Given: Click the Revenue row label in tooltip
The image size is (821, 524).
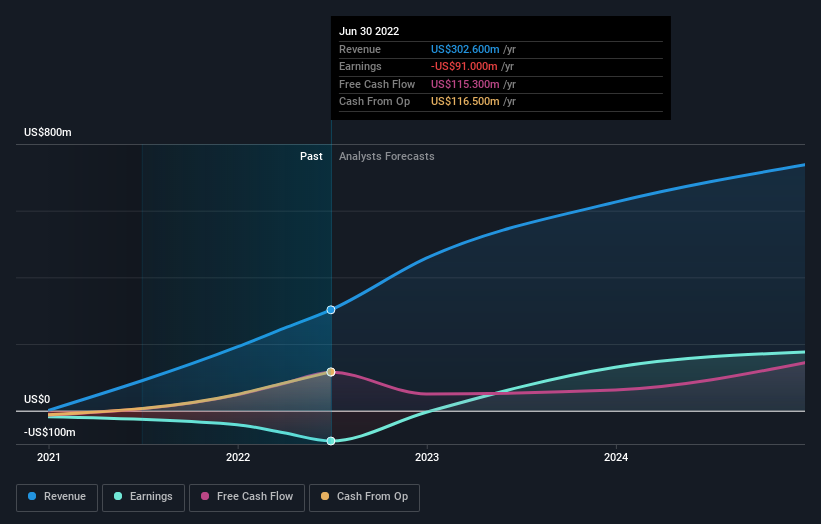Looking at the screenshot, I should tap(360, 49).
